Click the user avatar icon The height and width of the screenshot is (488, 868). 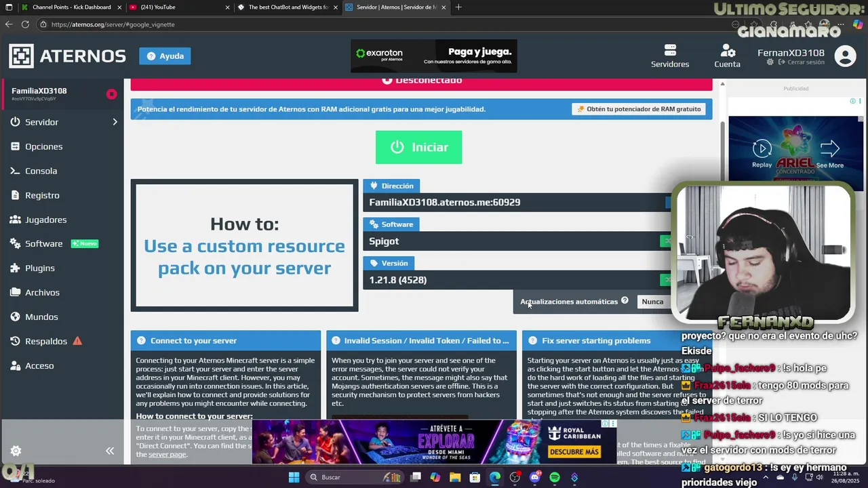(845, 56)
